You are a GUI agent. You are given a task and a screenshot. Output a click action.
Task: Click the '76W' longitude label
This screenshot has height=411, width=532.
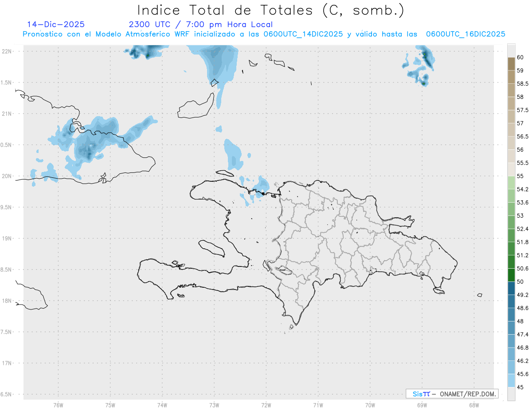[58, 405]
